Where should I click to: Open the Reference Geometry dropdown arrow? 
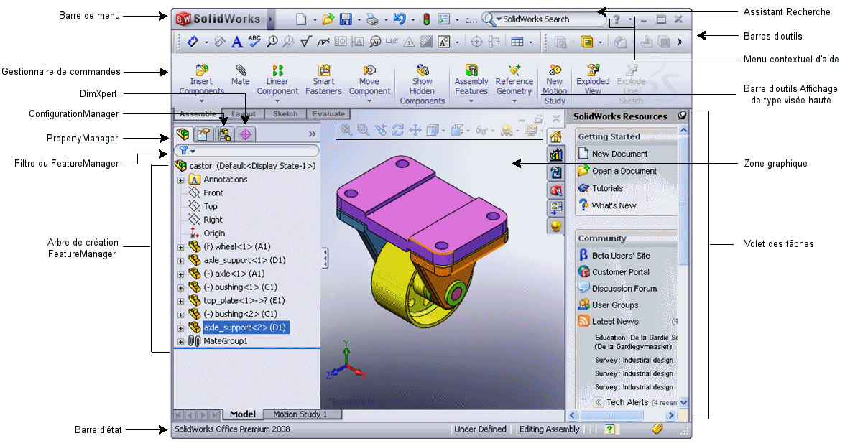pyautogui.click(x=514, y=101)
